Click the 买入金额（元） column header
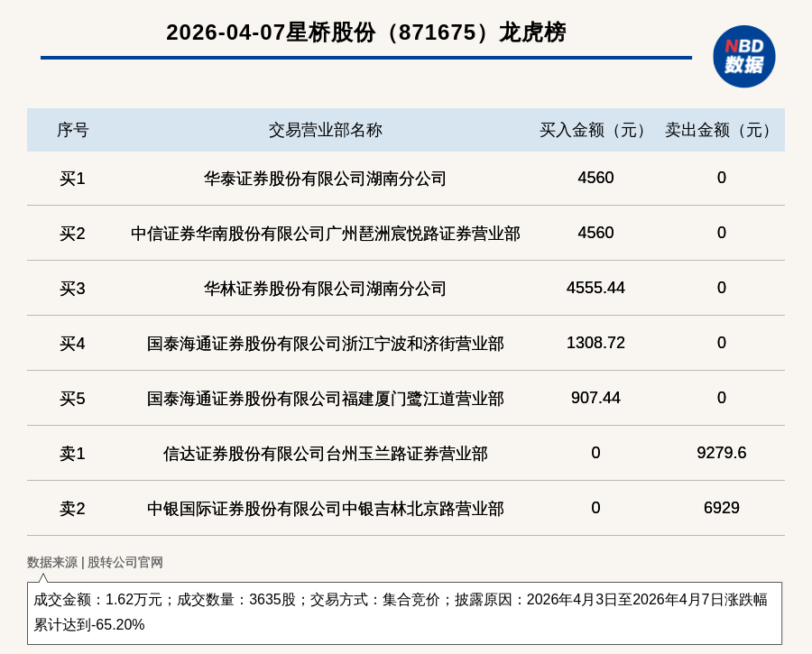 [x=595, y=130]
